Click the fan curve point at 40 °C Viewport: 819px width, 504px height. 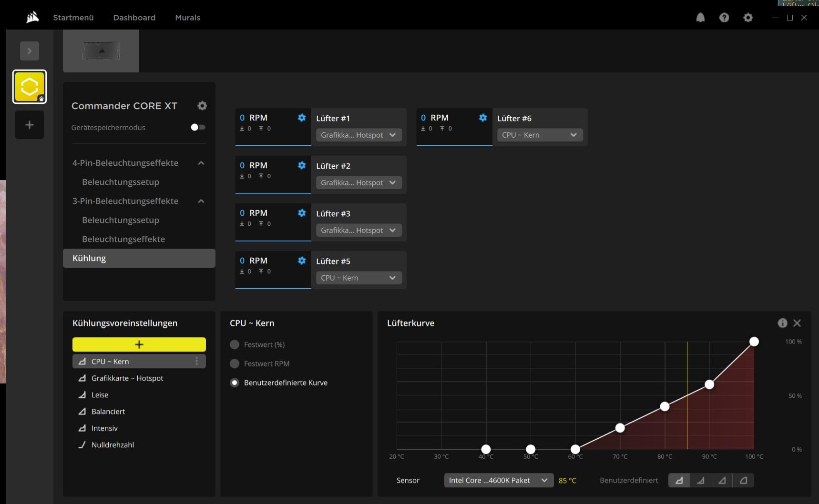point(486,449)
